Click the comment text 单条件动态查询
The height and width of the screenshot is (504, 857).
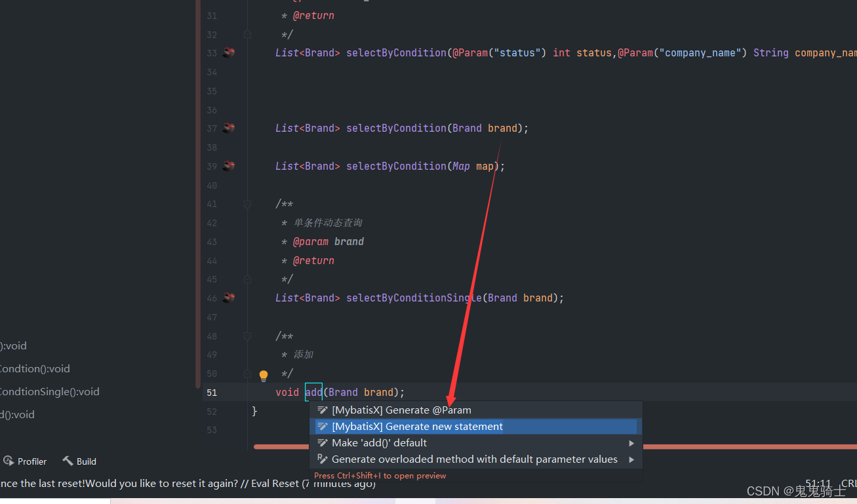[x=328, y=223]
